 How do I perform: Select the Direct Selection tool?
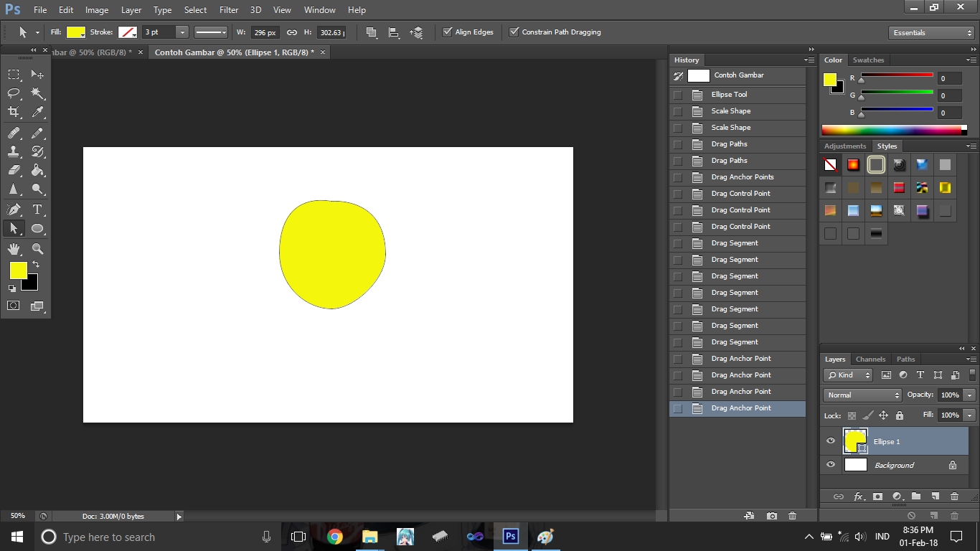point(14,228)
